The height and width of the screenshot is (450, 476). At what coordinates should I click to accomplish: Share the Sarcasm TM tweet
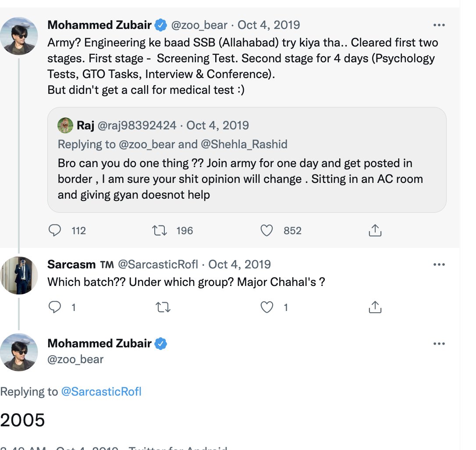pyautogui.click(x=375, y=307)
